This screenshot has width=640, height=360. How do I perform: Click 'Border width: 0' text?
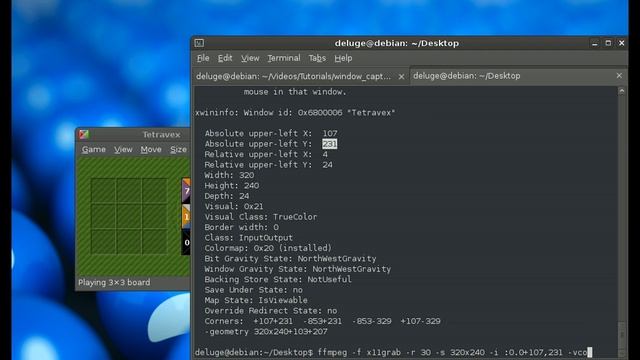[242, 227]
